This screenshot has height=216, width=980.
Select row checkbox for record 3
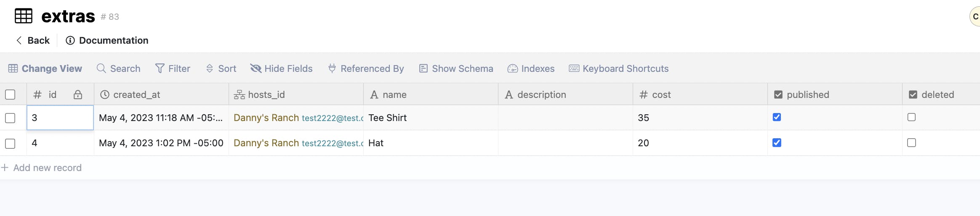tap(10, 118)
